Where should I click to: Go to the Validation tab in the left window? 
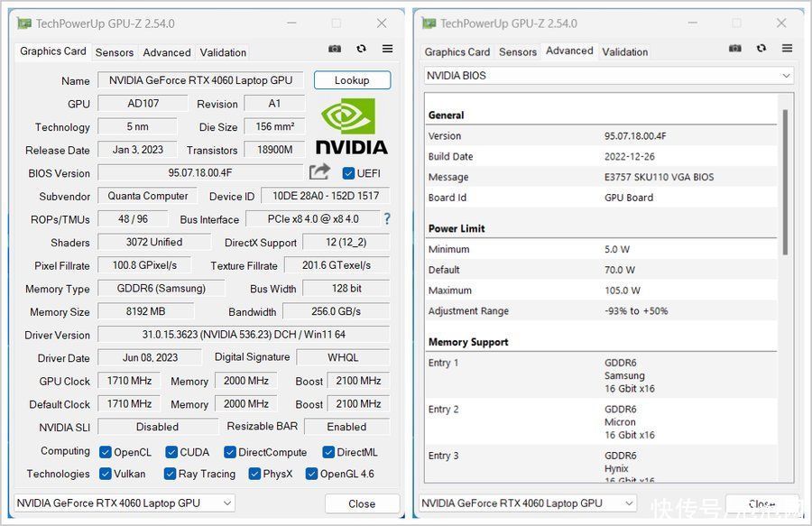coord(223,52)
